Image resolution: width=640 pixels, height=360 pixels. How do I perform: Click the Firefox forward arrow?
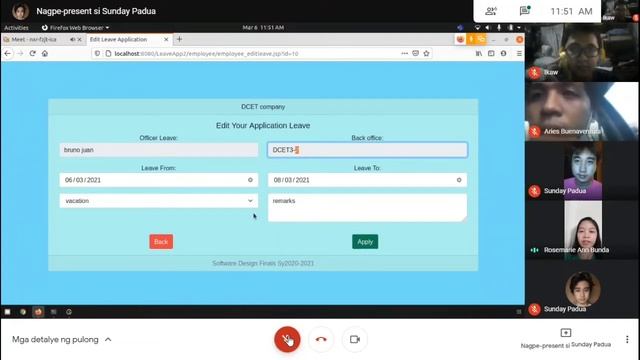coord(20,53)
